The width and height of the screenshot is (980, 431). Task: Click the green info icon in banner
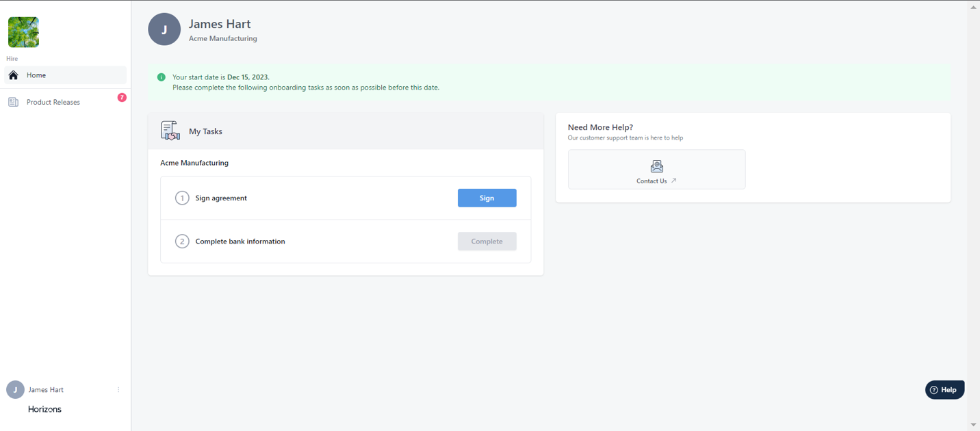(162, 77)
